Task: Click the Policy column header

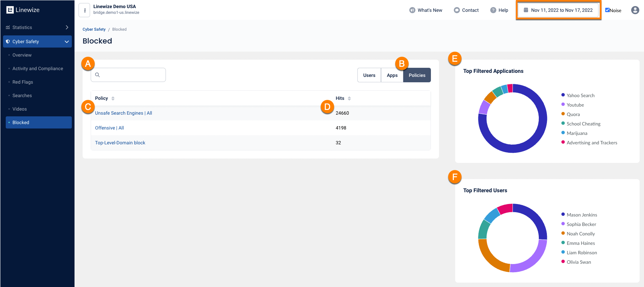Action: point(101,98)
